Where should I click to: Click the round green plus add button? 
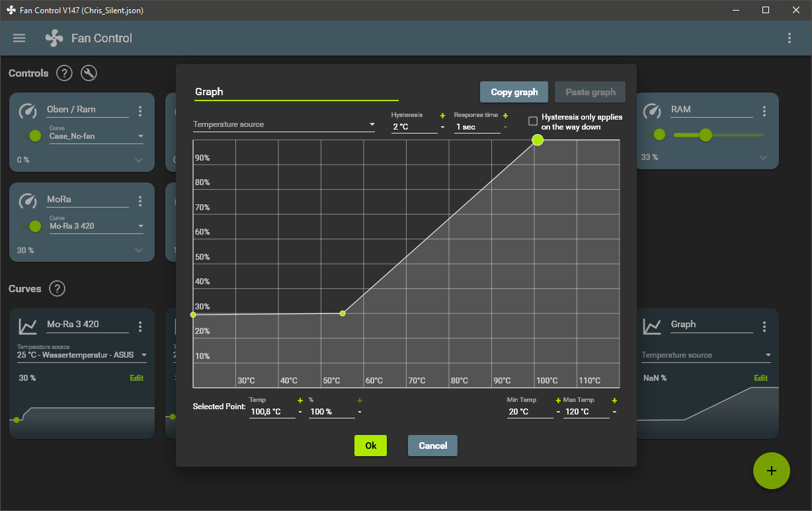(771, 471)
